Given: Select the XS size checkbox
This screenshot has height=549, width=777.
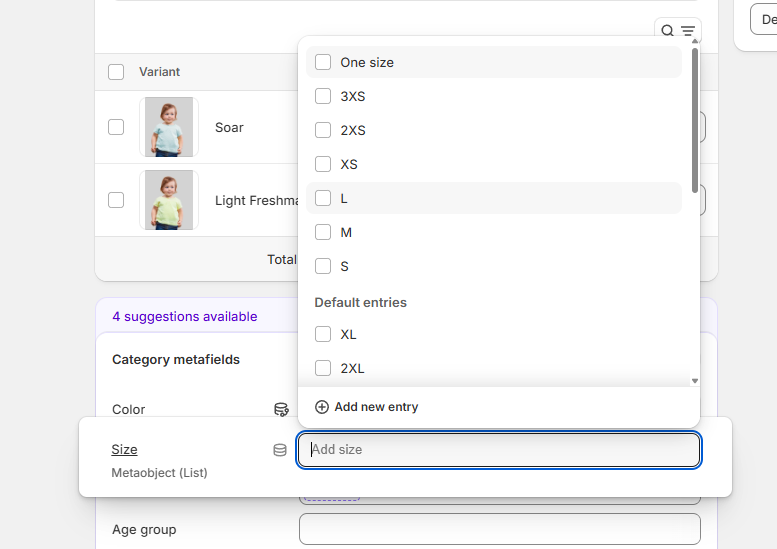Looking at the screenshot, I should 323,164.
